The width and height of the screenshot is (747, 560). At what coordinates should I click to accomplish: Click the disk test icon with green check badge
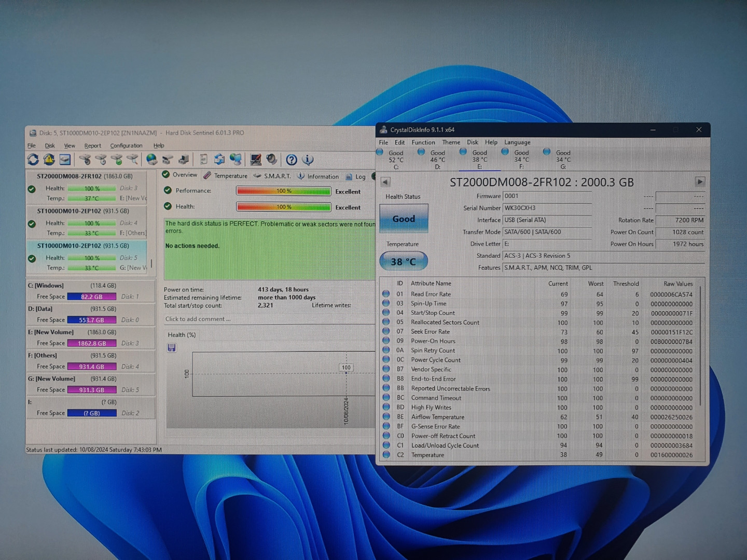pyautogui.click(x=117, y=160)
